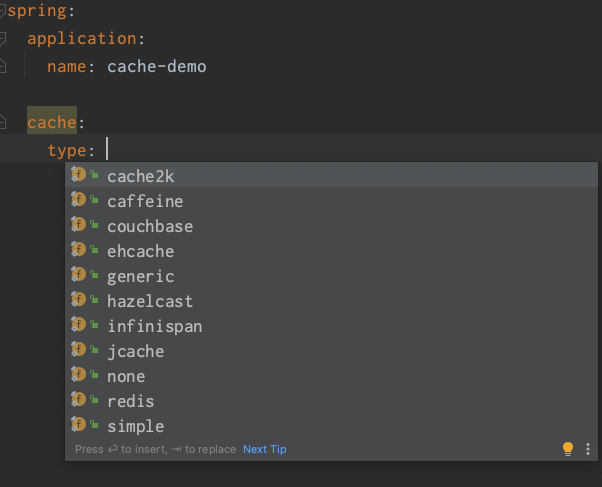602x487 pixels.
Task: Click the 'Press to insert' hint text
Action: pos(155,449)
